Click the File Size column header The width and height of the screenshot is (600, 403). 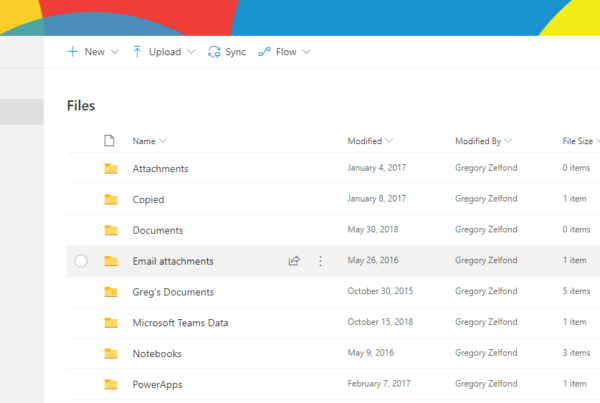click(x=577, y=141)
